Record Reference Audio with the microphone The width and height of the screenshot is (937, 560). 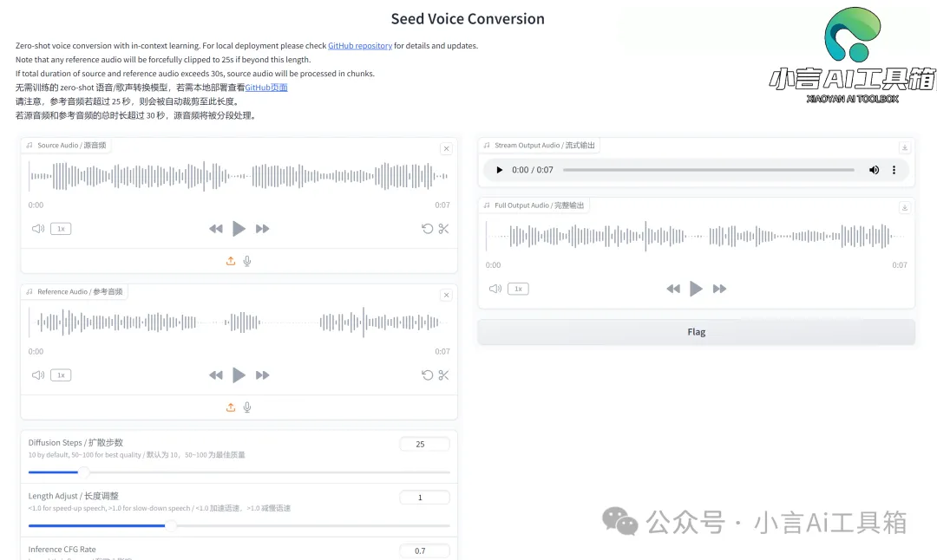click(x=247, y=407)
